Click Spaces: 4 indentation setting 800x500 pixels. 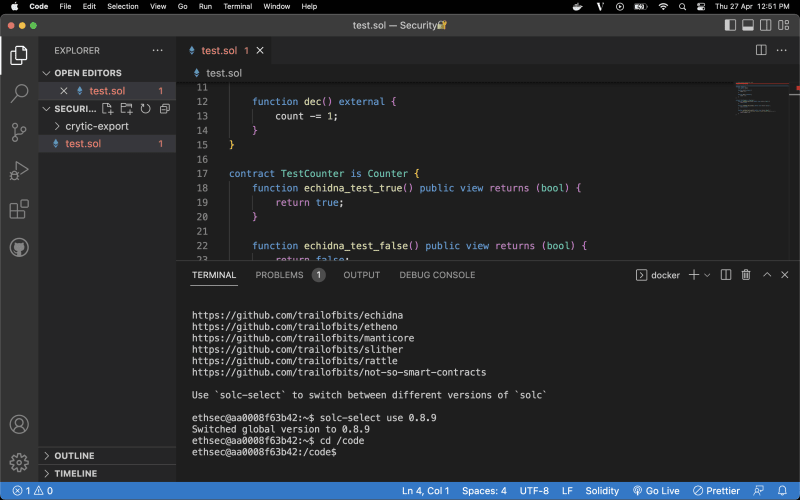coord(484,491)
